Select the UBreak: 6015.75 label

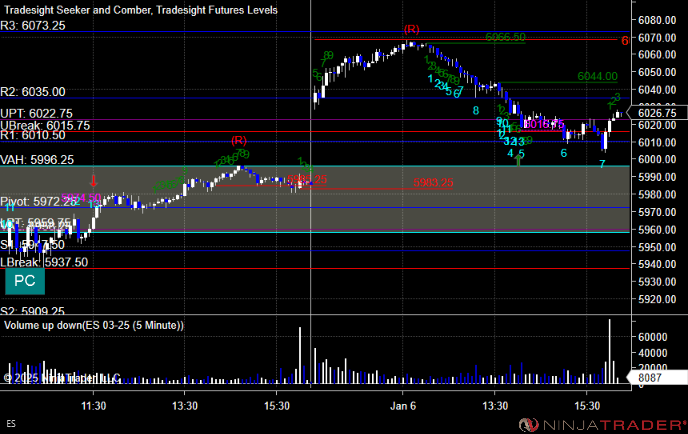[x=45, y=126]
